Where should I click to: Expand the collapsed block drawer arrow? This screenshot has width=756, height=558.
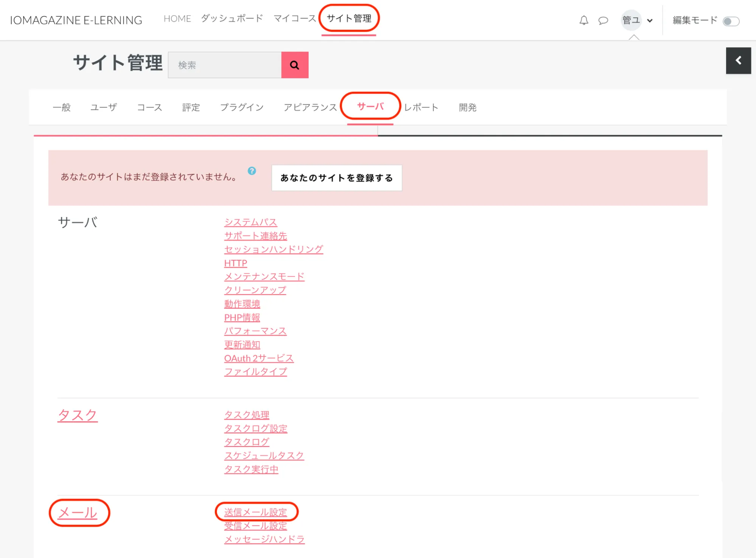[738, 61]
